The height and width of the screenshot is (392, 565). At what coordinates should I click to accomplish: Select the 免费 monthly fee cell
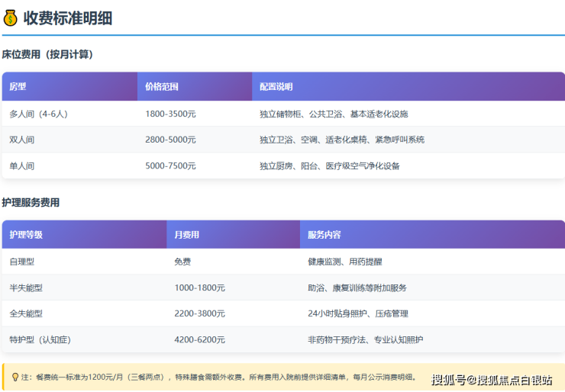pyautogui.click(x=182, y=262)
